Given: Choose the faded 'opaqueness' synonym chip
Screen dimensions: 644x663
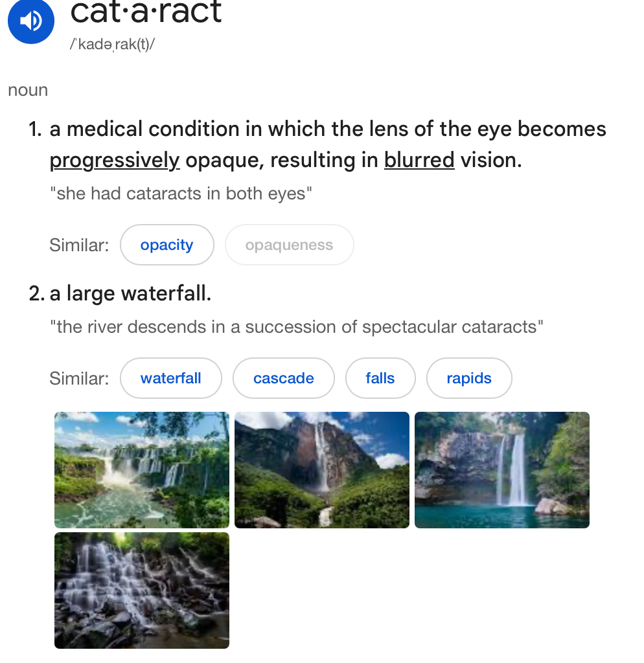Looking at the screenshot, I should click(289, 245).
